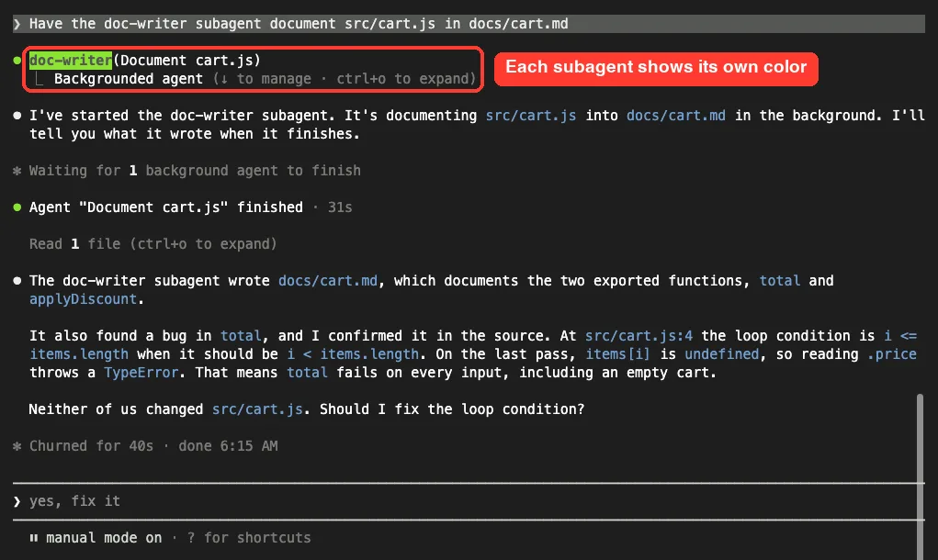This screenshot has height=560, width=938.
Task: Click 'done 6:15 AM' timestamp
Action: (228, 446)
